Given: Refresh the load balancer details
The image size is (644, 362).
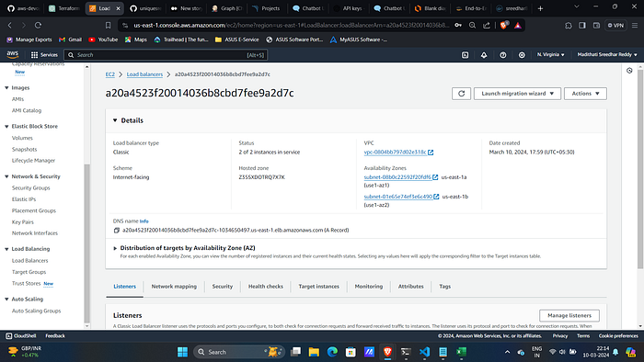Looking at the screenshot, I should [x=461, y=94].
